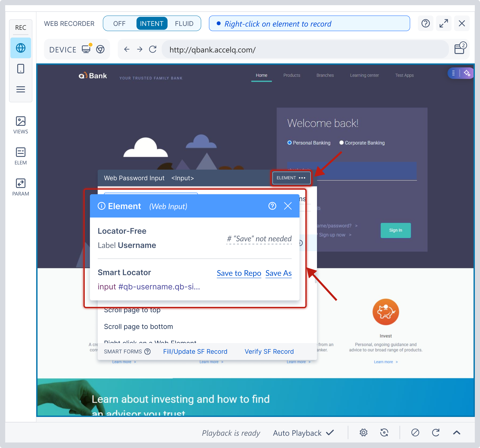
Task: Choose Scroll page to bottom action
Action: (x=138, y=327)
